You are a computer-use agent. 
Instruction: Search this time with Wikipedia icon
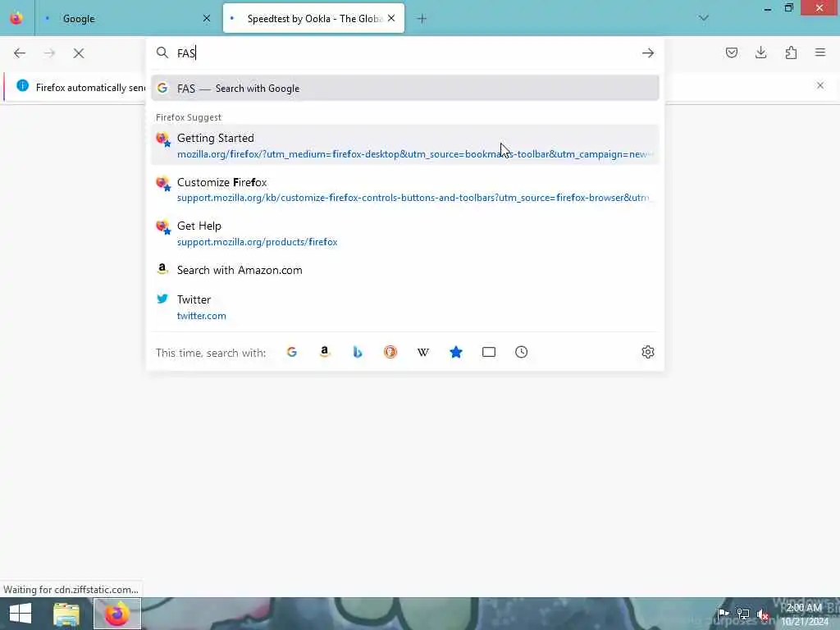[x=423, y=352]
